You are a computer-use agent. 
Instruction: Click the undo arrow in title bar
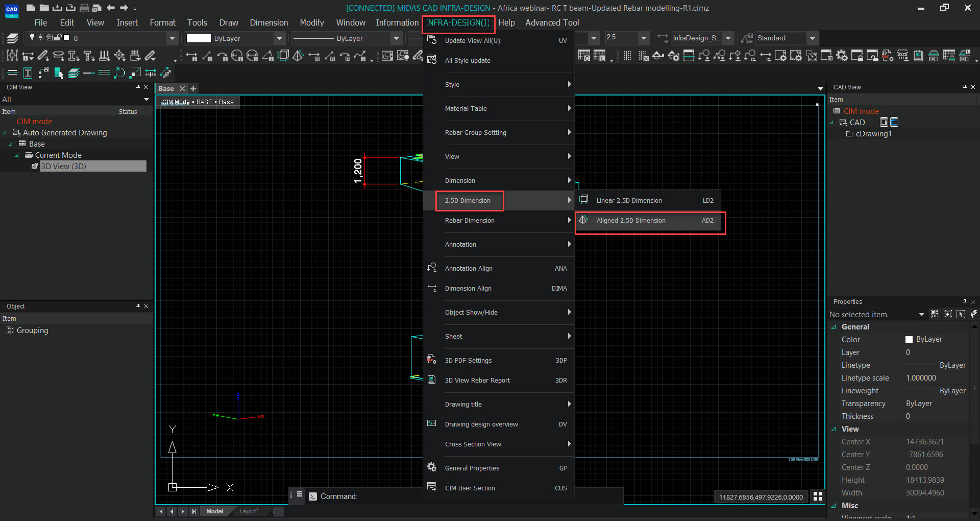point(111,8)
